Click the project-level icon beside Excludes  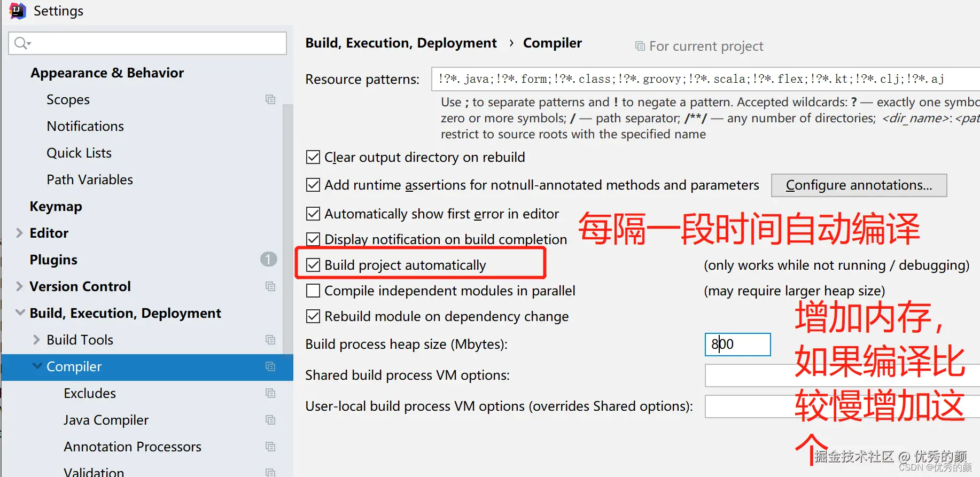pyautogui.click(x=270, y=393)
